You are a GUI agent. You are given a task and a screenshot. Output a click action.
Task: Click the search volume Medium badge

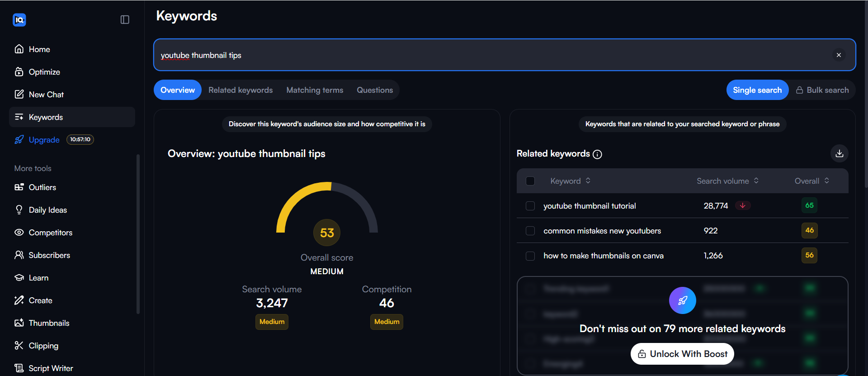[272, 322]
